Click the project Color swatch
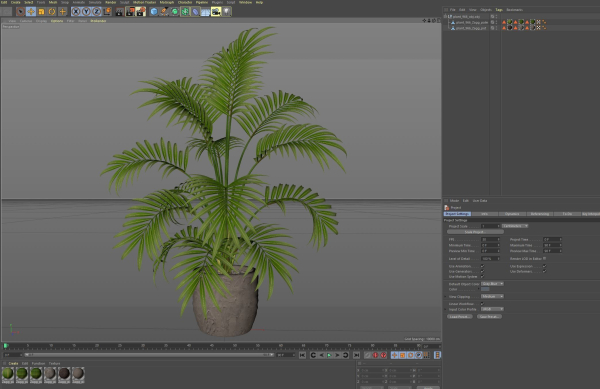Screen dimensions: 600x389 pos(485,289)
